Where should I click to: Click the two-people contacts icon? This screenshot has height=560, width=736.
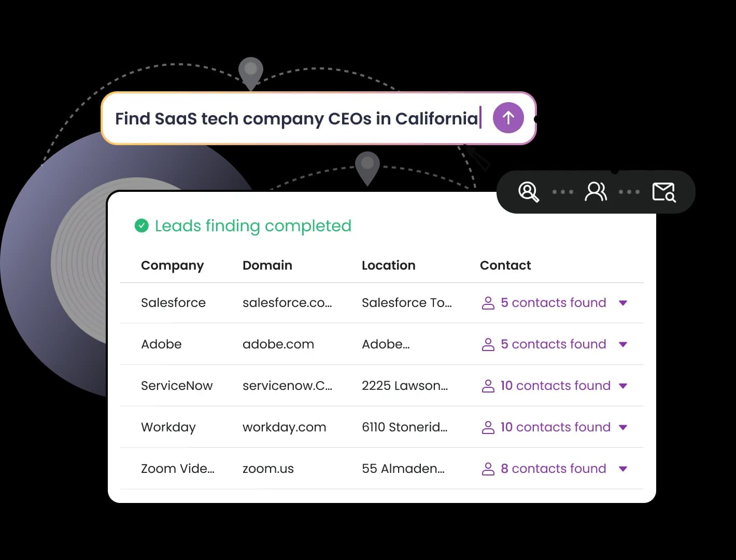click(596, 192)
